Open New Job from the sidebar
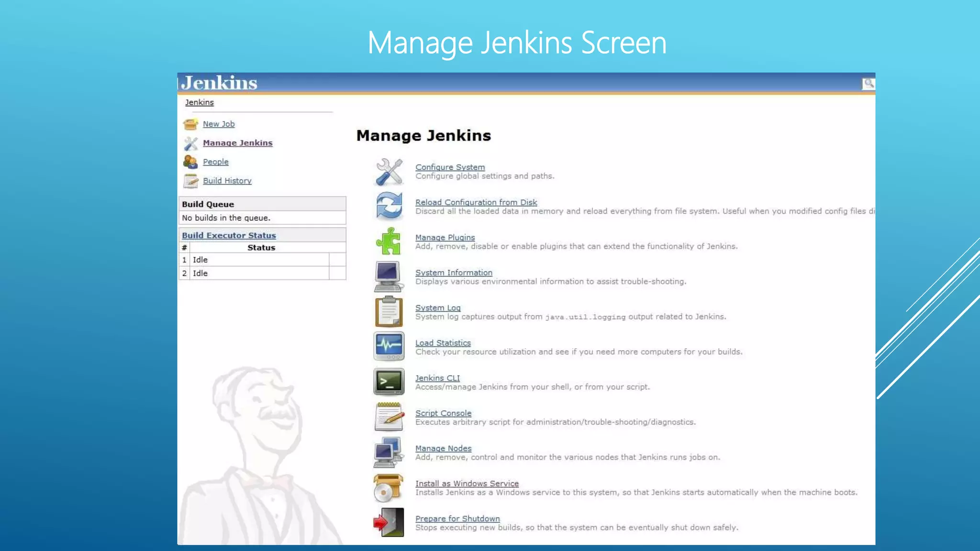Screen dimensions: 980x551 tap(219, 124)
